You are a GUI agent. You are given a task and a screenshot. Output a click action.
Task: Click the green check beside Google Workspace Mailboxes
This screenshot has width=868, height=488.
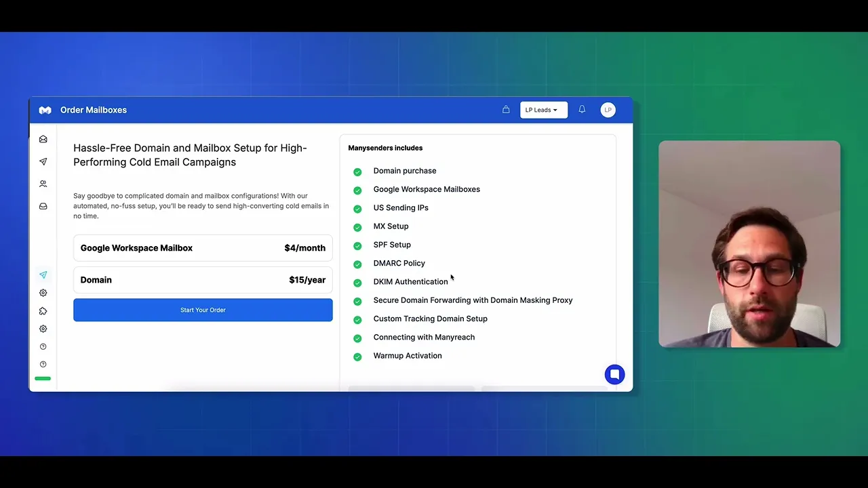tap(357, 190)
